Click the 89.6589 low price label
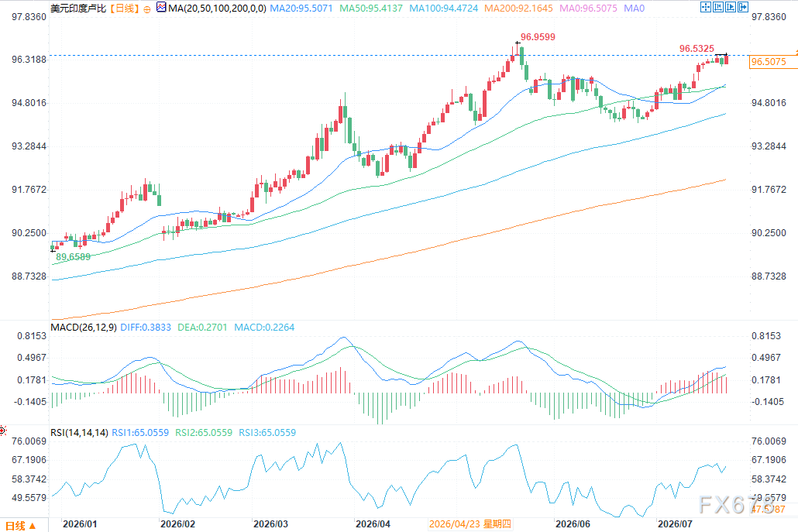The height and width of the screenshot is (532, 798). click(73, 257)
